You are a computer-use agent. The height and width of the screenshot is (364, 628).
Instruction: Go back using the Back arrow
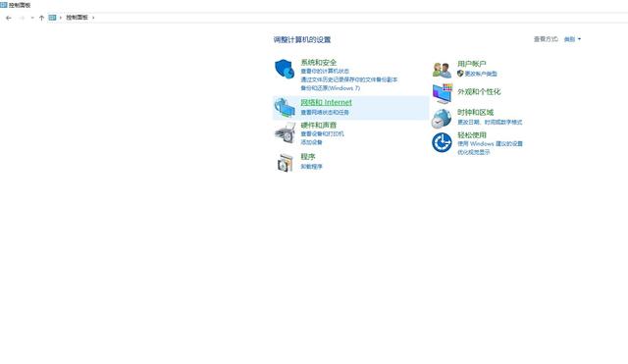point(9,18)
